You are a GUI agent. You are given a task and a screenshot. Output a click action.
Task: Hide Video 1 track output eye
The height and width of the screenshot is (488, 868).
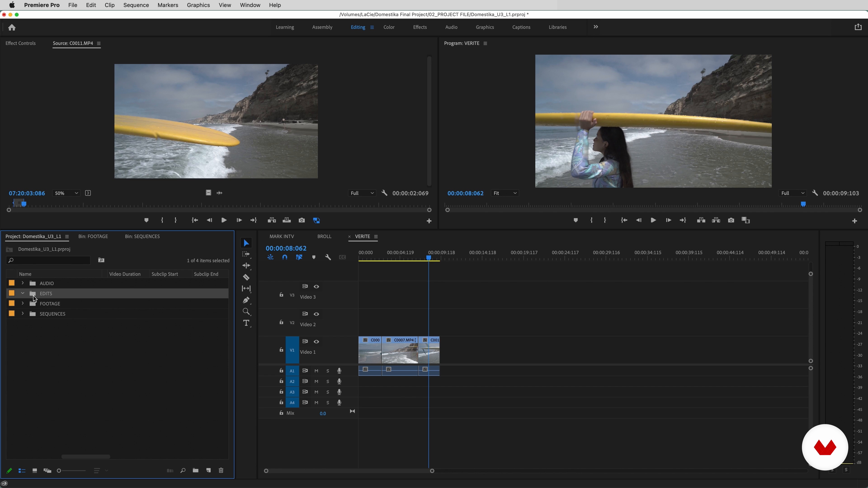pyautogui.click(x=316, y=342)
